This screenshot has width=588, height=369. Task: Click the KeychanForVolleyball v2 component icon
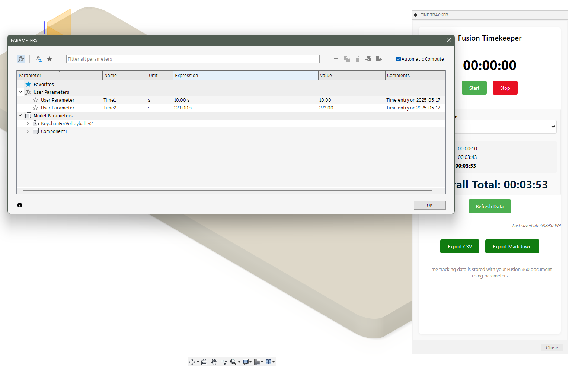tap(36, 123)
